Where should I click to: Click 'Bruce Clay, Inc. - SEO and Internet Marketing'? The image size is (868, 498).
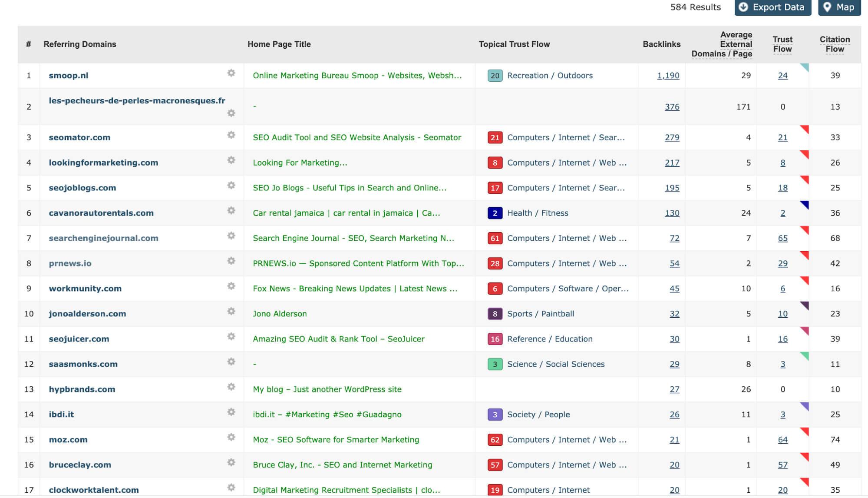tap(343, 465)
